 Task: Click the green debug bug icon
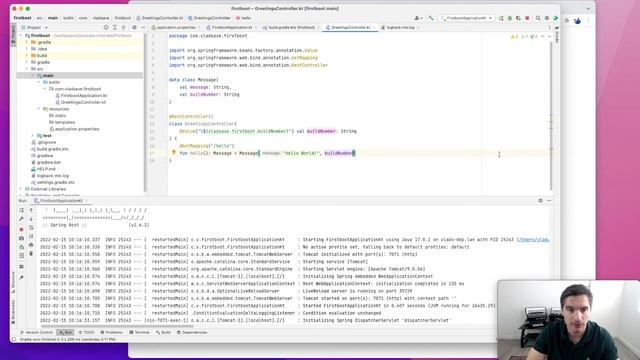pos(510,18)
